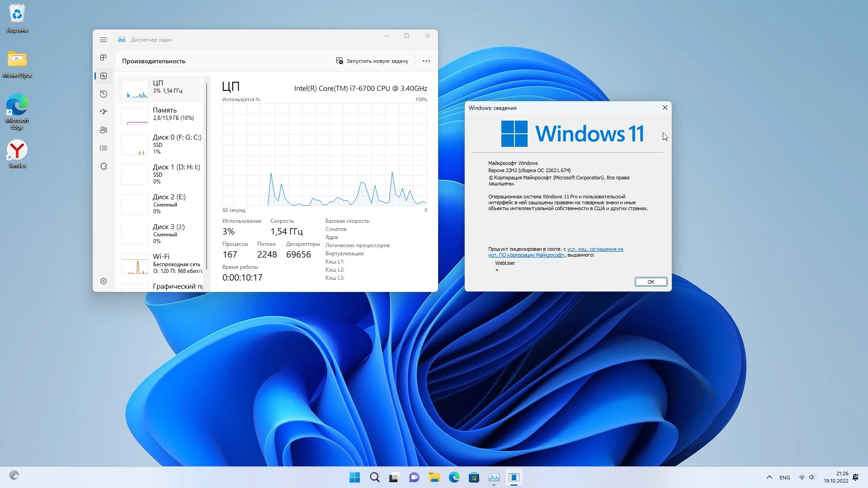Expand the three-dots more options menu
This screenshot has height=488, width=868.
coord(426,61)
